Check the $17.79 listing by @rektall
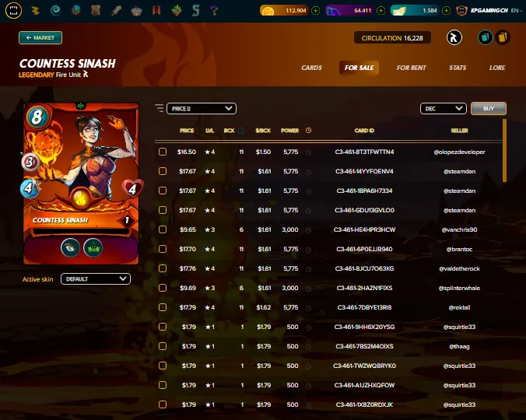 click(x=163, y=307)
